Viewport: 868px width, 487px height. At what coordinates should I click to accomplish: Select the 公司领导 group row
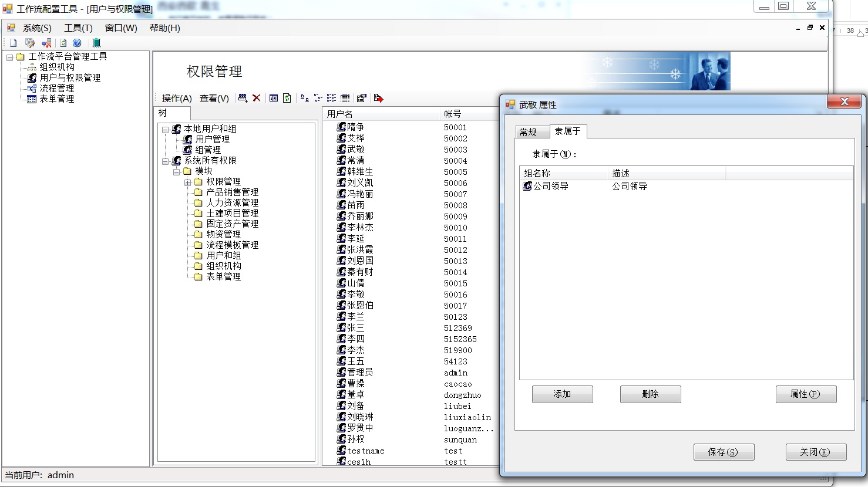coord(550,186)
